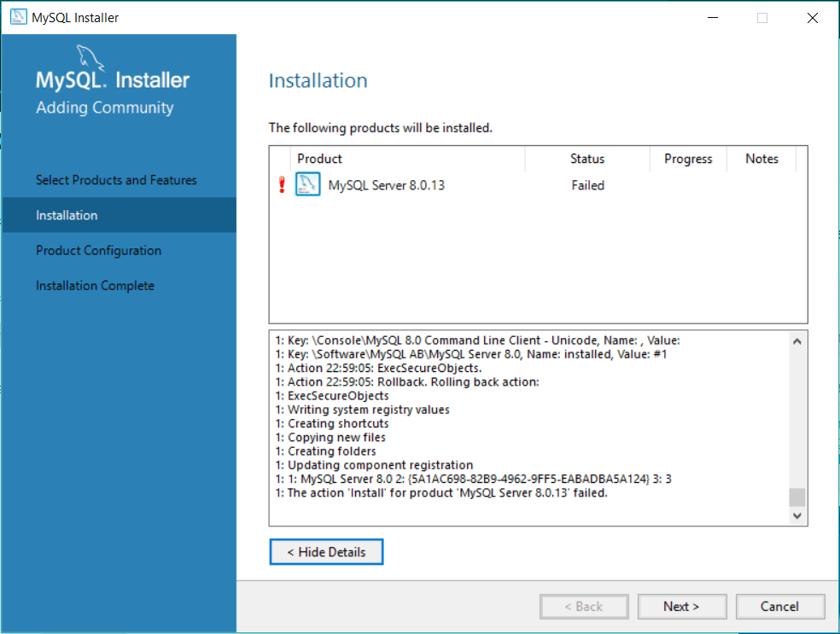Collapse the log with Hide Details button
This screenshot has height=634, width=840.
click(x=326, y=551)
